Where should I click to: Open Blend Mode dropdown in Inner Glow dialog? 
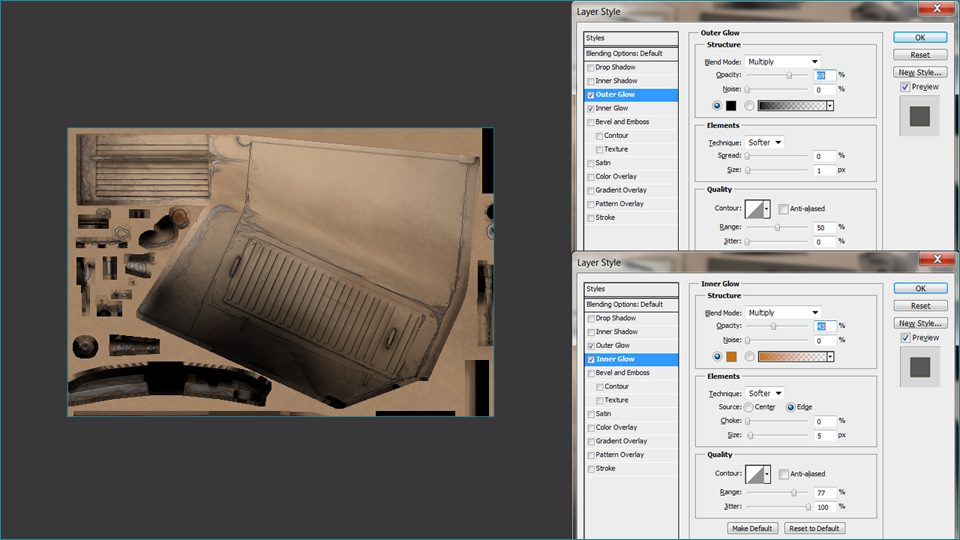point(783,313)
